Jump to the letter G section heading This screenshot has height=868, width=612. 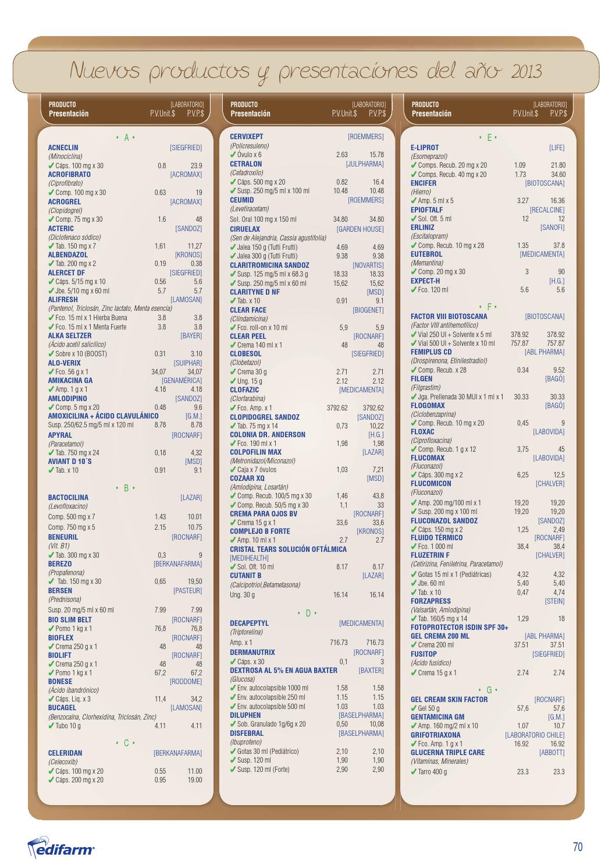click(x=488, y=690)
